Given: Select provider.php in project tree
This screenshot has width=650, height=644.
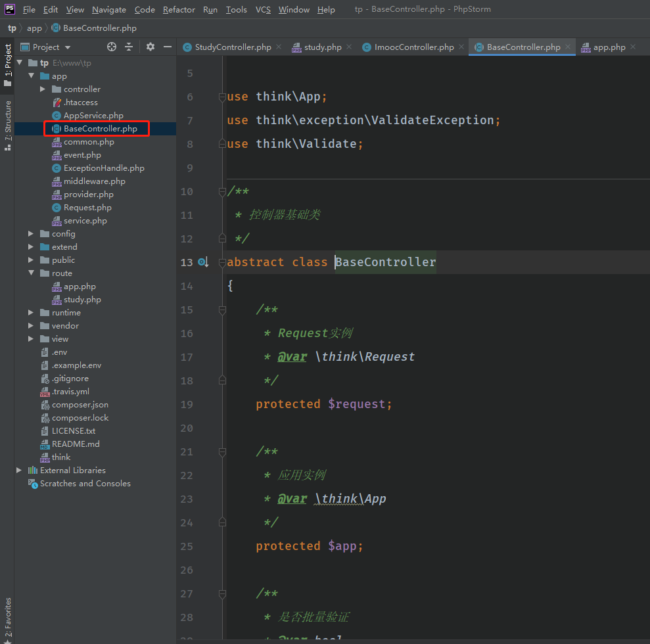Looking at the screenshot, I should tap(88, 195).
